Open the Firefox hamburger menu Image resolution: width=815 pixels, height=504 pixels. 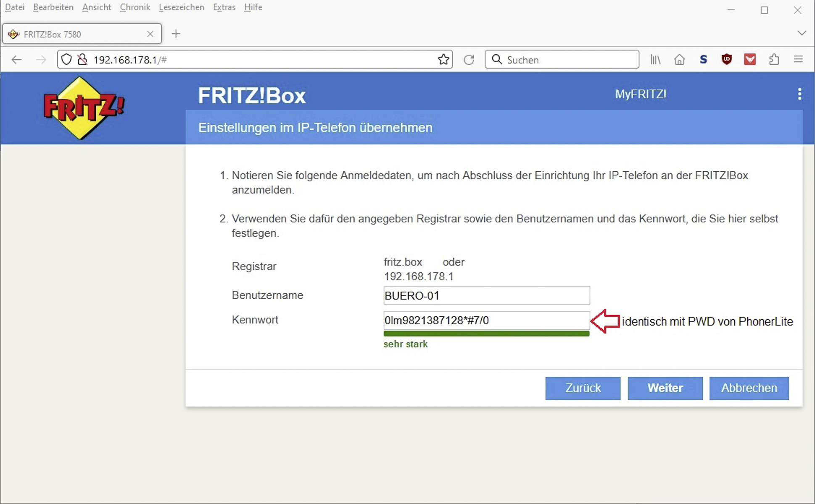pos(798,60)
